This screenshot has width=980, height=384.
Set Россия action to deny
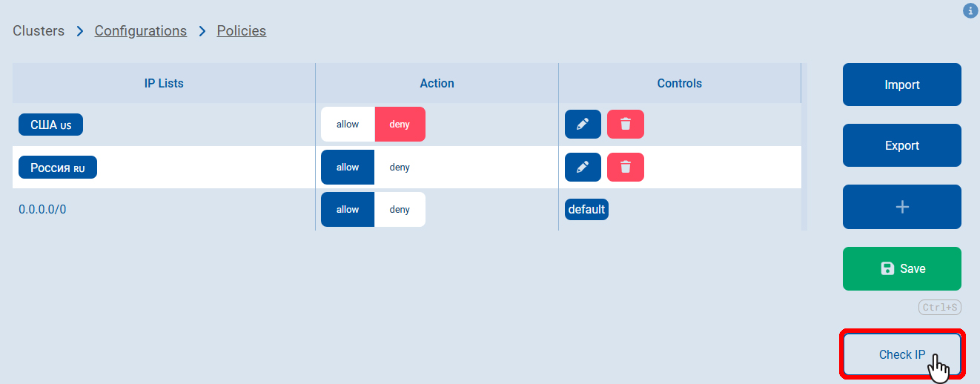pos(400,168)
